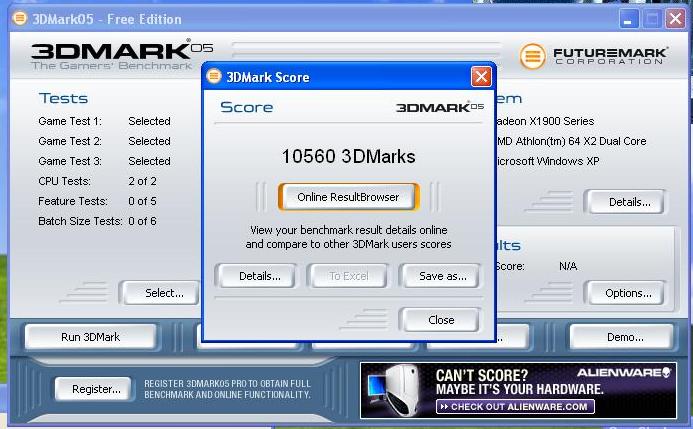Click the Alienware logo in the banner
Viewport: 693px width, 429px height.
point(624,373)
